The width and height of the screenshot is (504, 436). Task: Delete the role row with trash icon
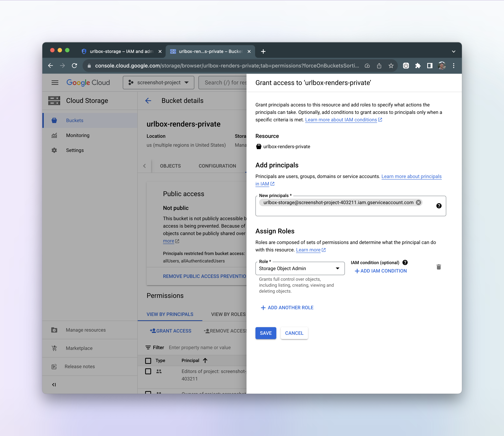(439, 267)
